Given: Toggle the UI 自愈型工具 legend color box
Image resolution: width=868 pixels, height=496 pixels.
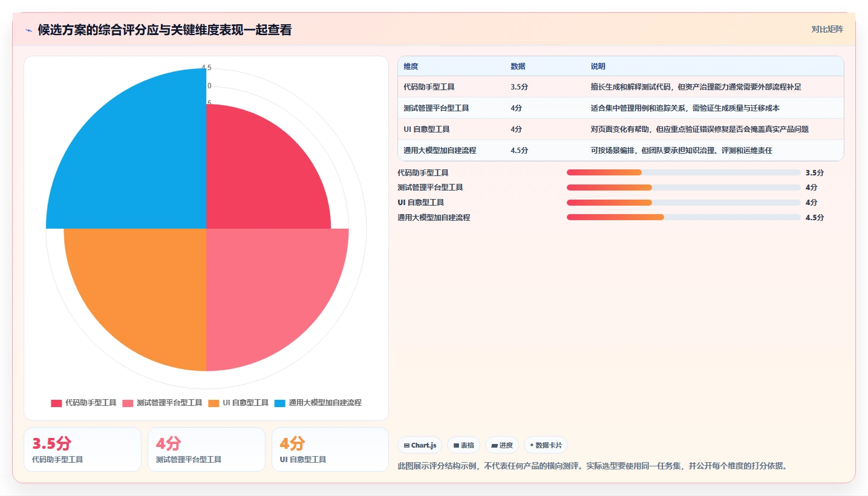Looking at the screenshot, I should coord(214,403).
